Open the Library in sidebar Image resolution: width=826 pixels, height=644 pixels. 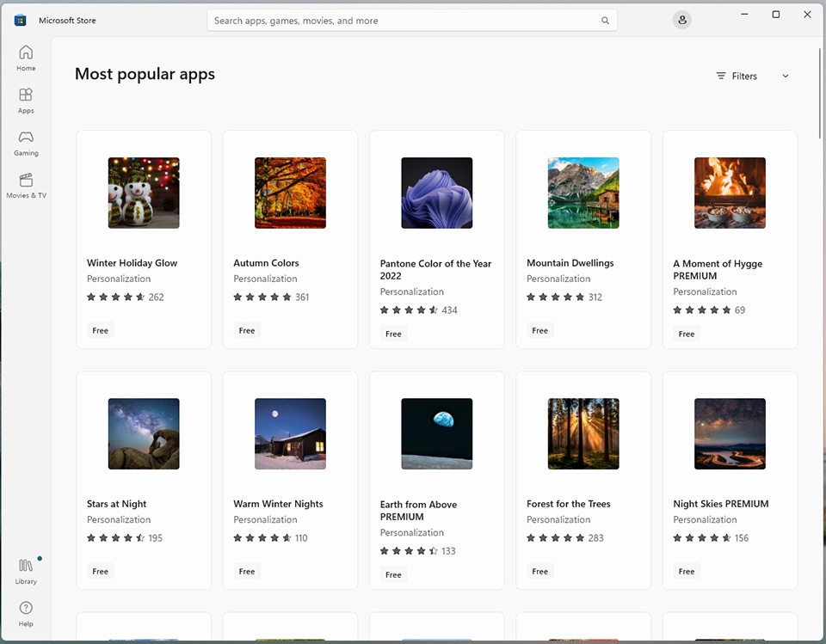tap(26, 571)
